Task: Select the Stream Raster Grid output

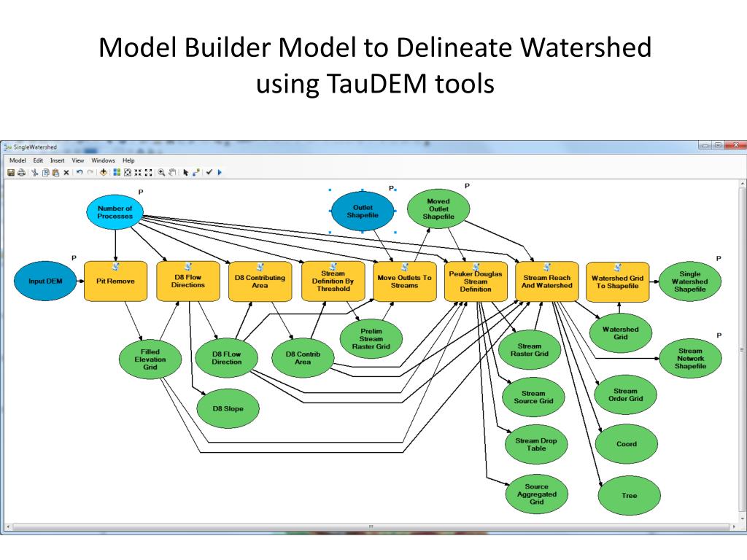Action: [x=530, y=350]
